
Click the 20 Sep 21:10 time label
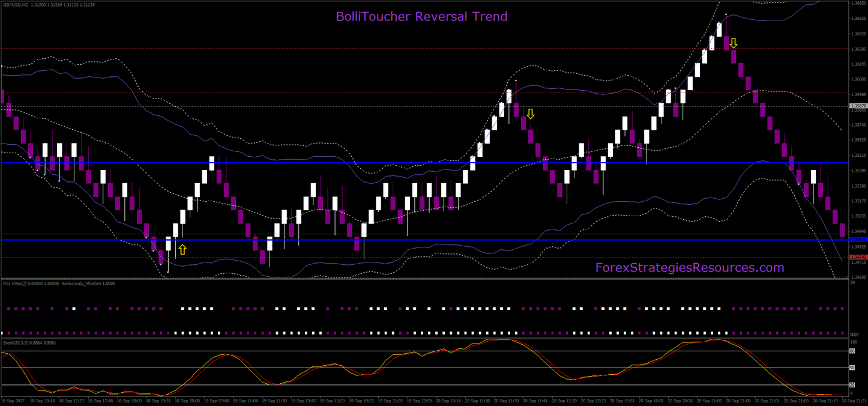click(824, 401)
